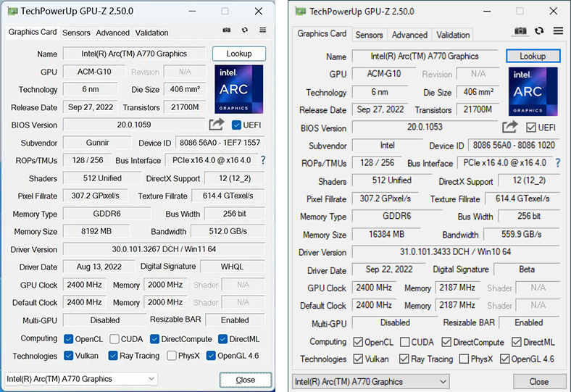
Task: Toggle Vulkan checkbox in right window
Action: pos(358,359)
